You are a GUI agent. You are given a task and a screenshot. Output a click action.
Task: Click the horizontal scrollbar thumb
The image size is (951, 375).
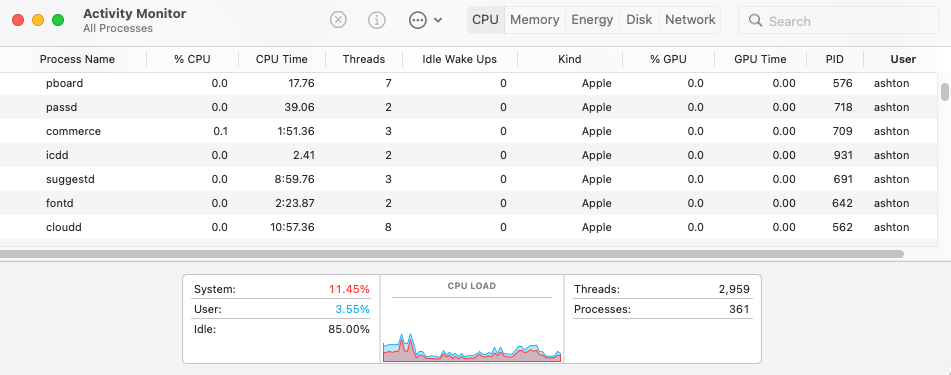tap(452, 254)
